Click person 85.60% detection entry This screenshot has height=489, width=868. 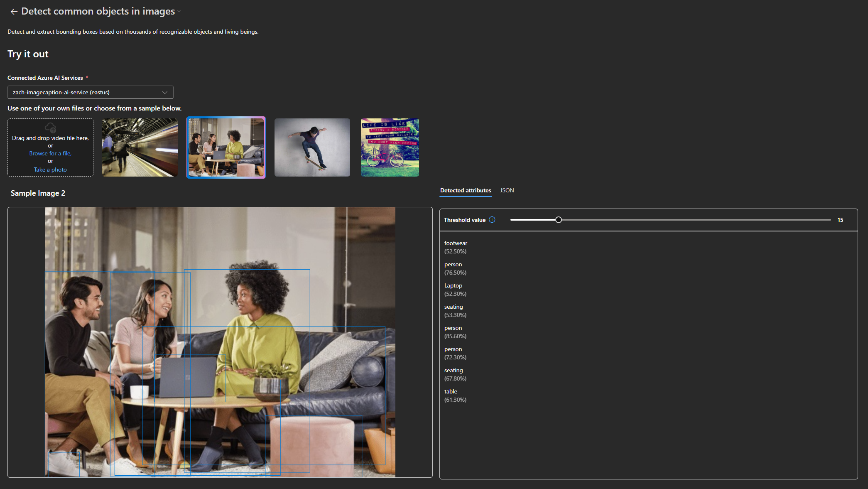point(455,332)
